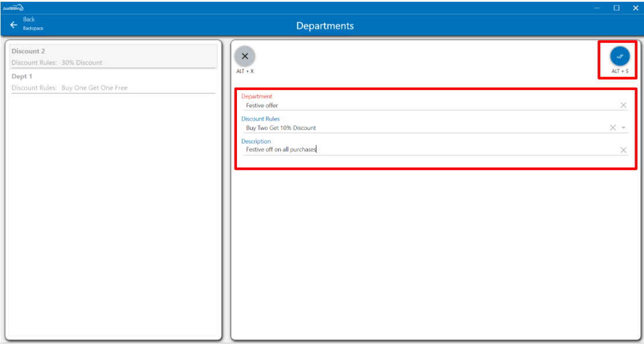Clear the Discount Rules selection
Image resolution: width=644 pixels, height=344 pixels.
point(613,128)
